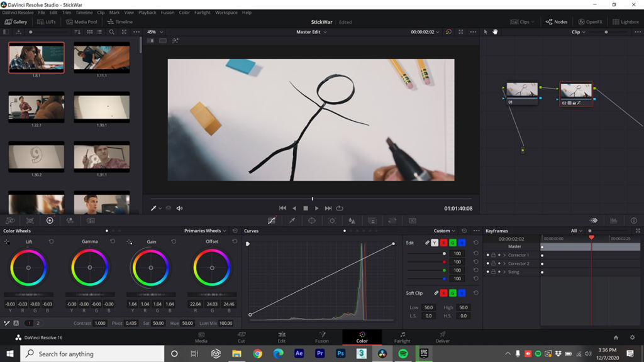Open the Custom curves dropdown

point(445,231)
